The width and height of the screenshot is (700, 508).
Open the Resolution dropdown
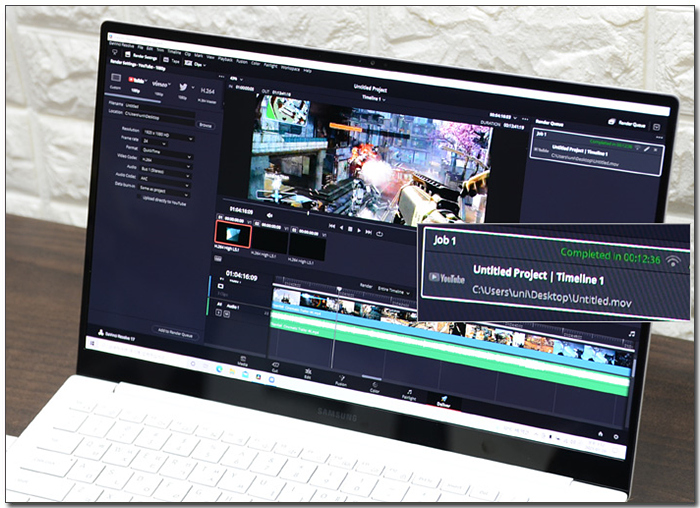pyautogui.click(x=167, y=135)
